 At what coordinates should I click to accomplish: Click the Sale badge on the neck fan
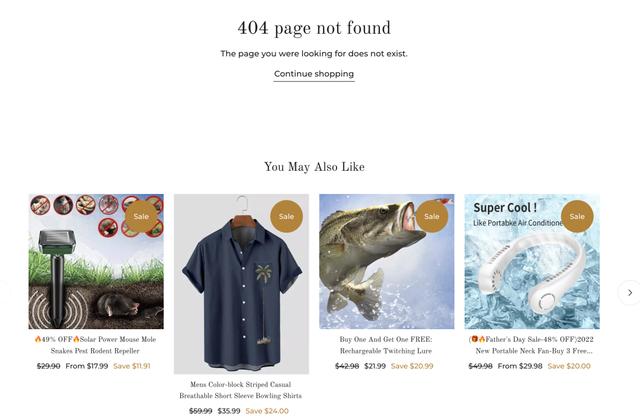(x=577, y=216)
